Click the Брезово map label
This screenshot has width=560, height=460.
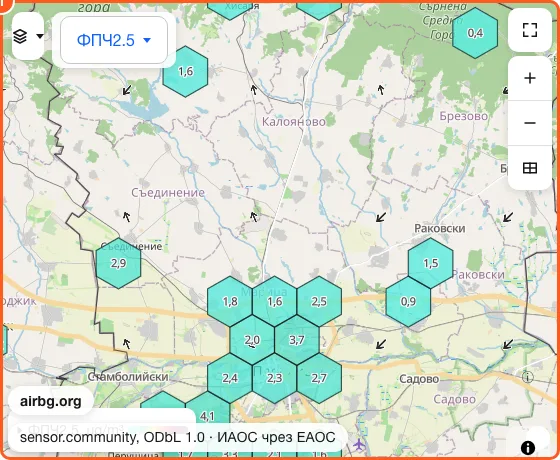(464, 116)
